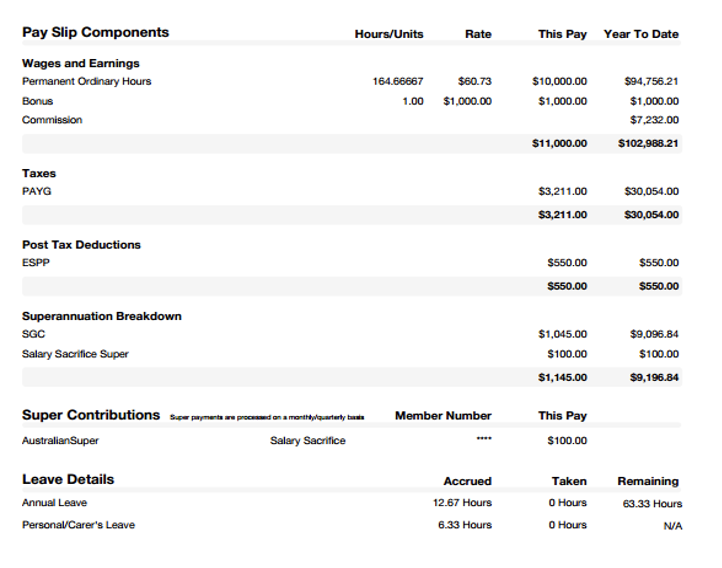The height and width of the screenshot is (568, 722).
Task: Click the 63.33 Hours remaining leave value
Action: click(x=652, y=503)
